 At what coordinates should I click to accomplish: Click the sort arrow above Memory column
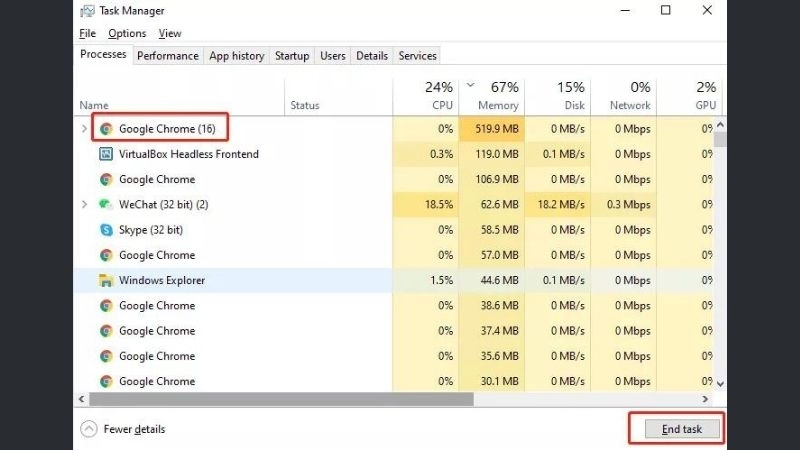coord(470,85)
